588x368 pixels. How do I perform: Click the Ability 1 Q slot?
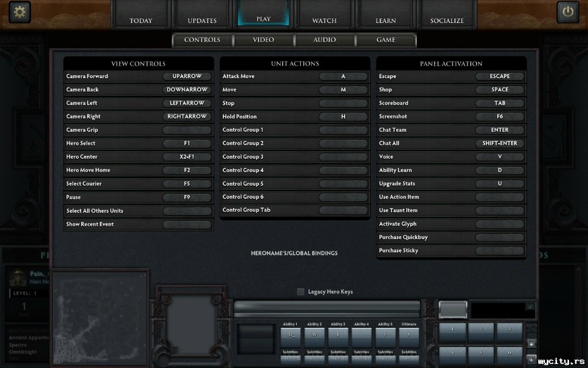click(x=291, y=337)
